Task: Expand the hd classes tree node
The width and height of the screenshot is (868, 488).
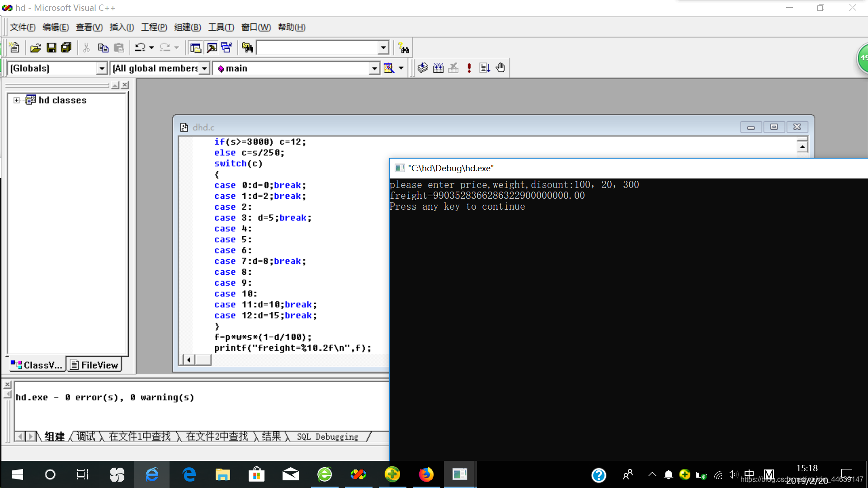Action: tap(17, 100)
